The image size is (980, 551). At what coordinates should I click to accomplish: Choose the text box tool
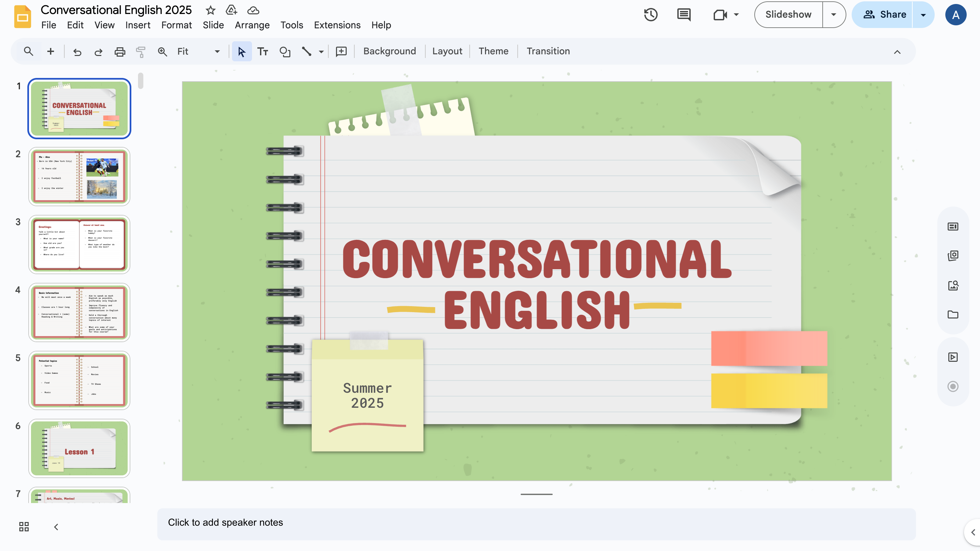pos(263,51)
